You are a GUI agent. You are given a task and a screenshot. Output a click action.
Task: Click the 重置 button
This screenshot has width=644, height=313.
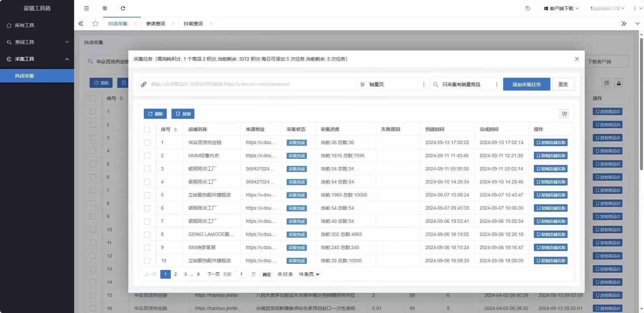click(563, 84)
